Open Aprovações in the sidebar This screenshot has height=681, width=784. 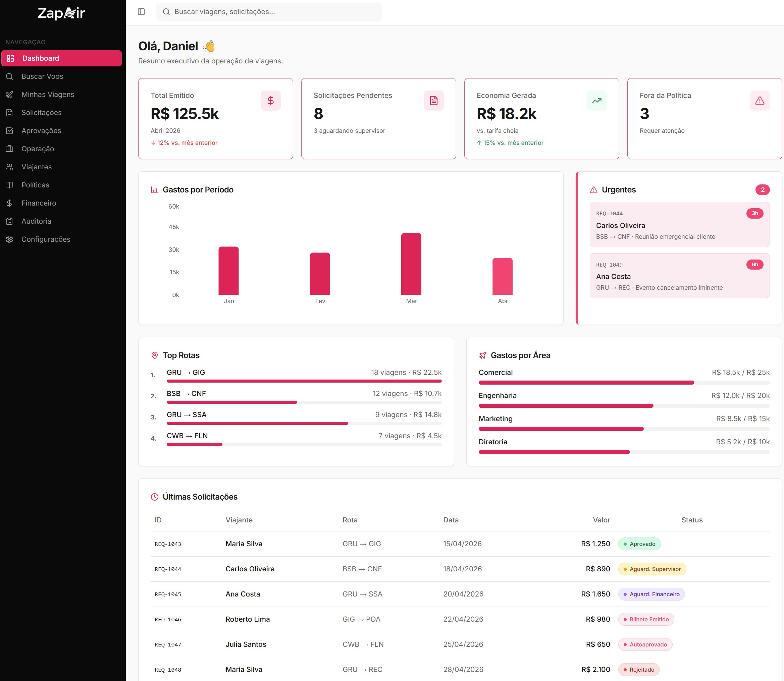[62, 131]
